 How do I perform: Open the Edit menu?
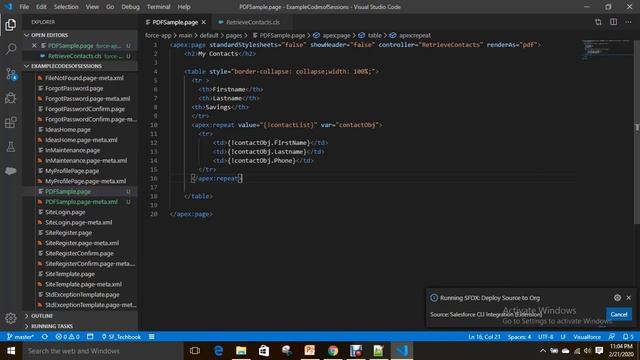coord(41,7)
